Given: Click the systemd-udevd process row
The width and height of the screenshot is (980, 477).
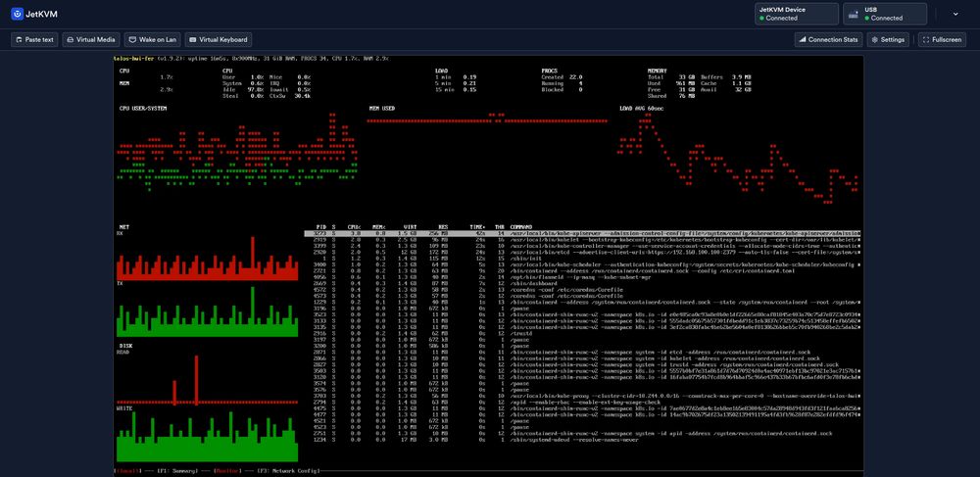Looking at the screenshot, I should coord(582,440).
